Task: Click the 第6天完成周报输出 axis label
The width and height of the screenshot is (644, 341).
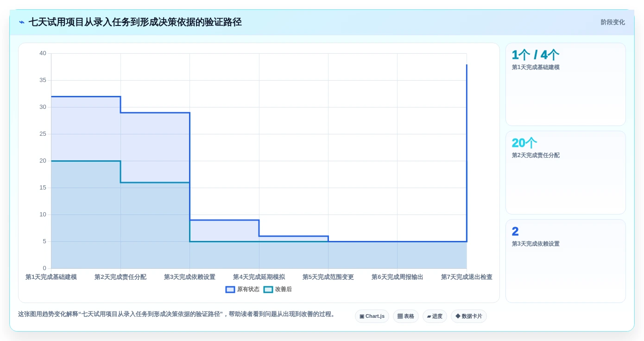Action: 397,277
